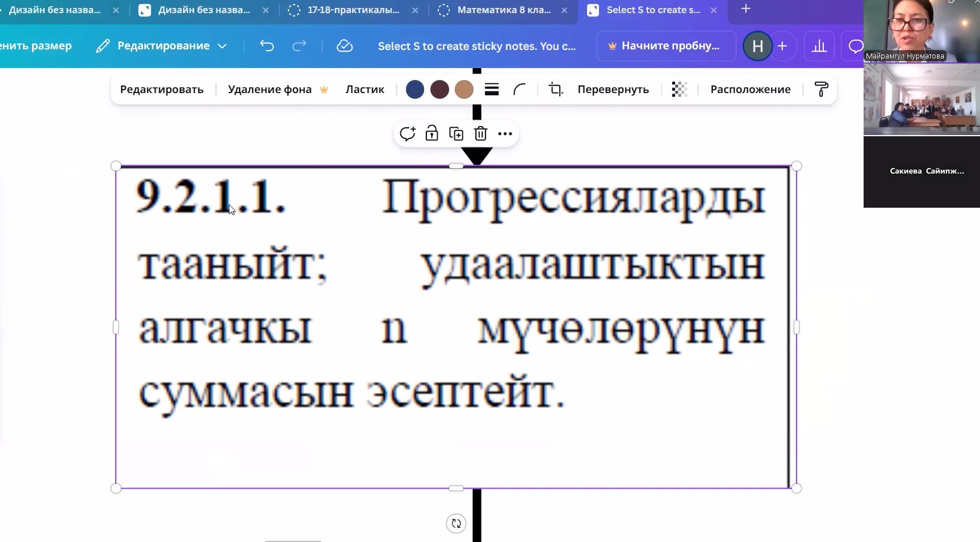Click the cloud save status icon
Screen dimensions: 980x542
(345, 46)
